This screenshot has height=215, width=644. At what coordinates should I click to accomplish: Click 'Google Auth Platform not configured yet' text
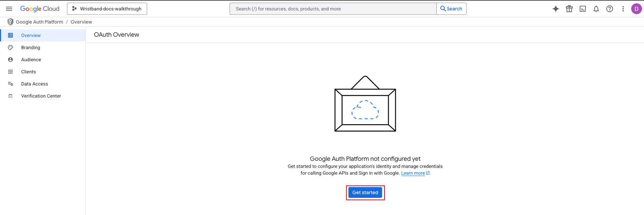(365, 159)
